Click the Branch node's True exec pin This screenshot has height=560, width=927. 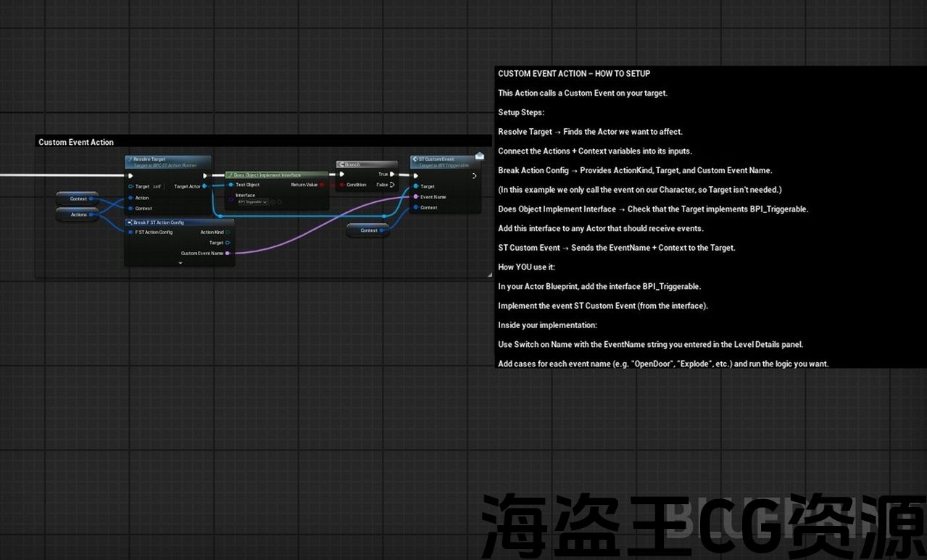click(392, 175)
